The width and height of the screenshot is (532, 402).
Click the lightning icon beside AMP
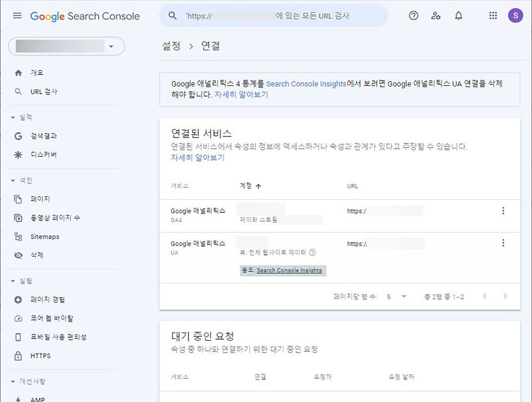tap(18, 400)
